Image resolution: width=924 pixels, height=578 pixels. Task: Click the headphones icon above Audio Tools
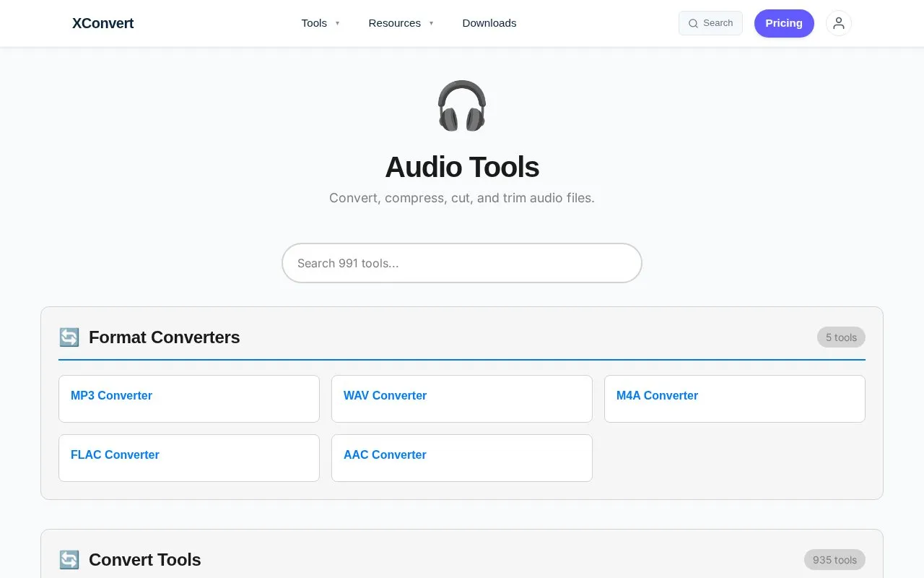462,105
